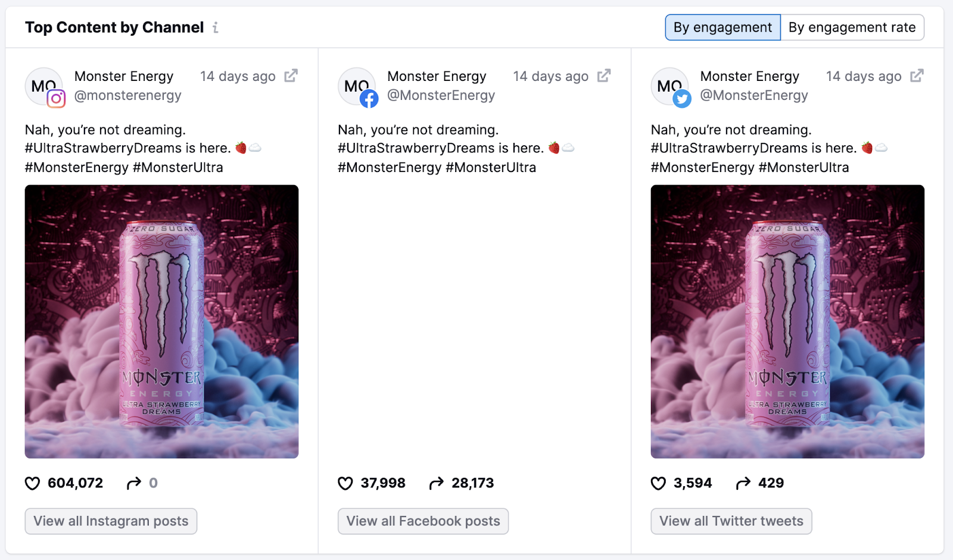
Task: Switch to the By engagement rate view
Action: [x=853, y=27]
